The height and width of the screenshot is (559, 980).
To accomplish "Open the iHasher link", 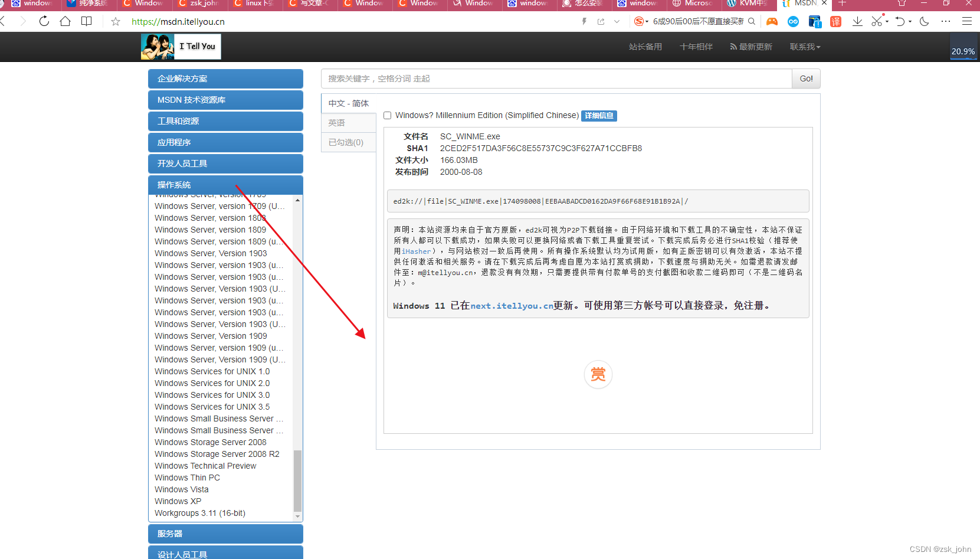I will point(417,251).
